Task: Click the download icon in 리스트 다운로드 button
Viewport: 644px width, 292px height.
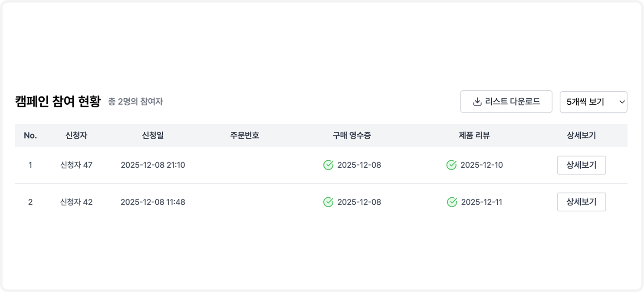Action: (x=476, y=101)
